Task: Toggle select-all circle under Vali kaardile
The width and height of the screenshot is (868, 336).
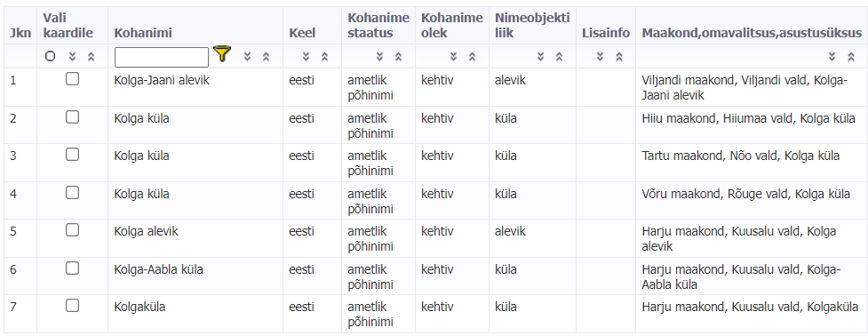Action: [51, 57]
